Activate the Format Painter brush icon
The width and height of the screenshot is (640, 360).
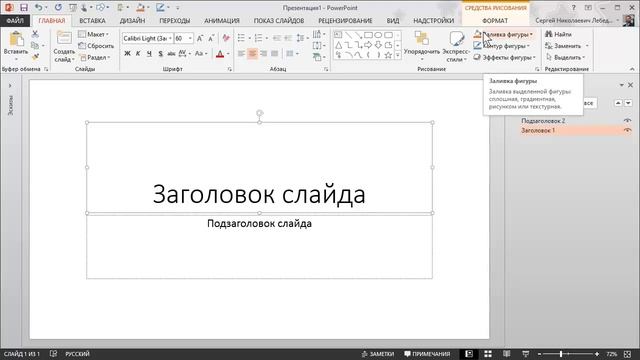tap(35, 57)
